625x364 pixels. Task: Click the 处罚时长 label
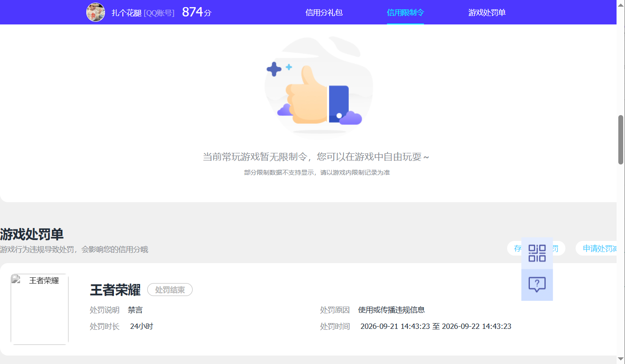point(105,326)
